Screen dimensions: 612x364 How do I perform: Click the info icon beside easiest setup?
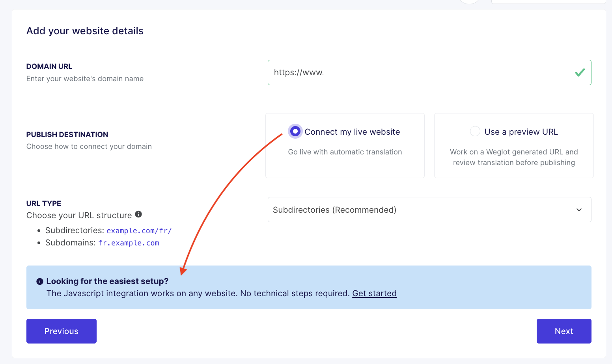tap(40, 282)
